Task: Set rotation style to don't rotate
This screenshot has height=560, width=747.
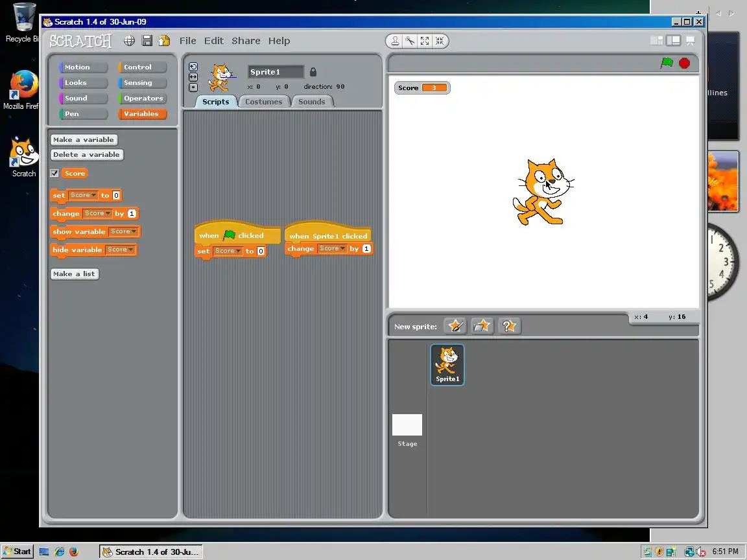Action: pos(193,87)
